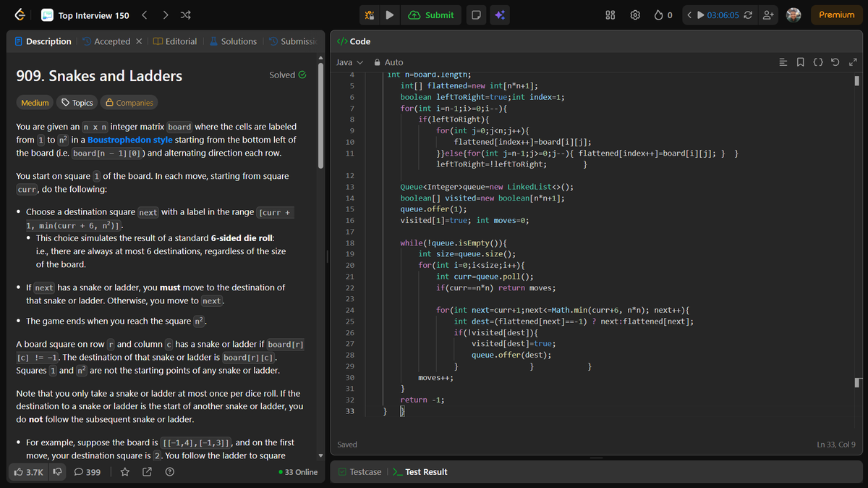Switch to the Submissions tab

click(292, 41)
